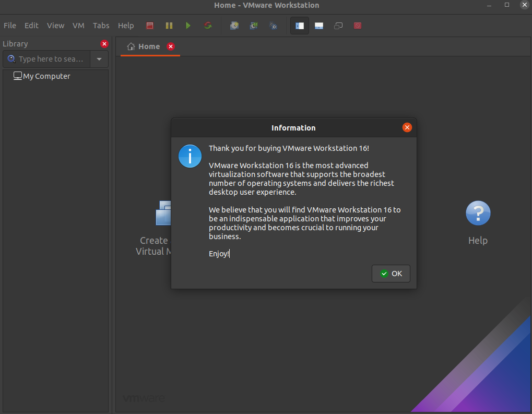Click the red Power Off toolbar icon

[x=150, y=26]
